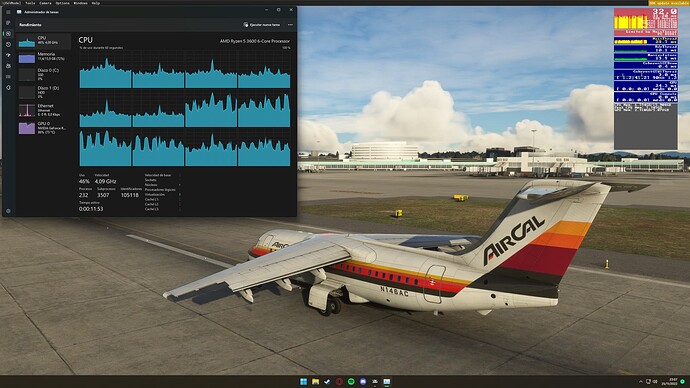Click the 'Rendimiento' page heading
690x388 pixels.
click(30, 25)
